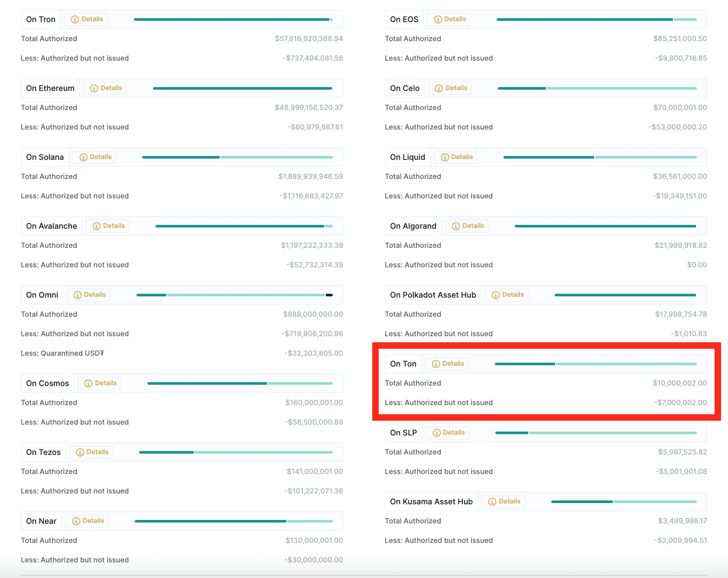The height and width of the screenshot is (578, 728).
Task: Click the Kusama Asset Hub progress bar
Action: [624, 502]
